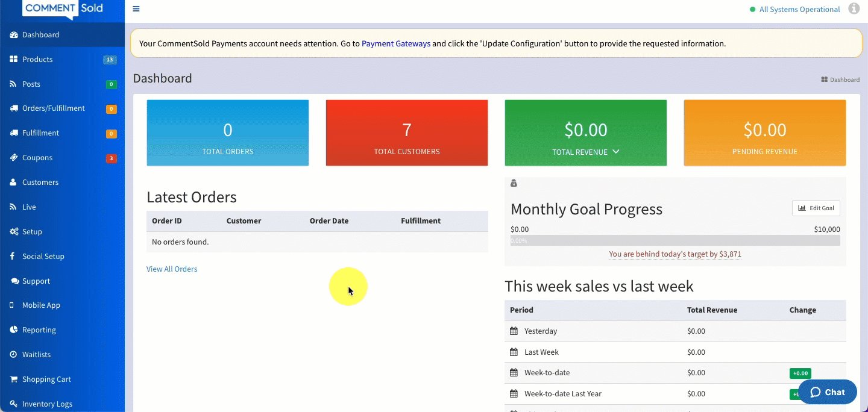Open the Chat support button
868x412 pixels.
827,392
